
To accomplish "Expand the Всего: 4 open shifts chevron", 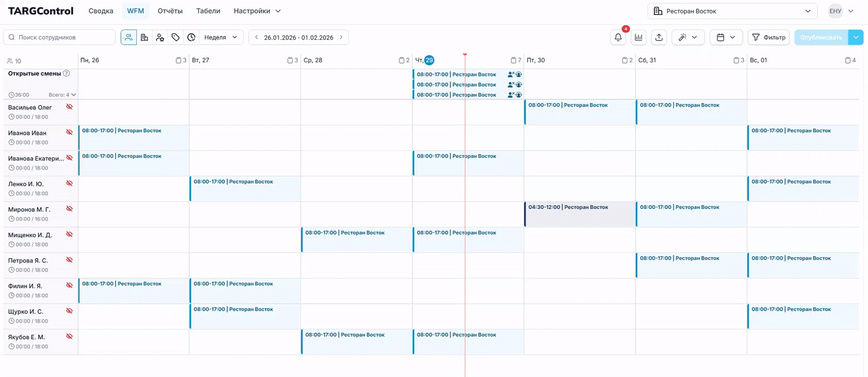I will (73, 95).
